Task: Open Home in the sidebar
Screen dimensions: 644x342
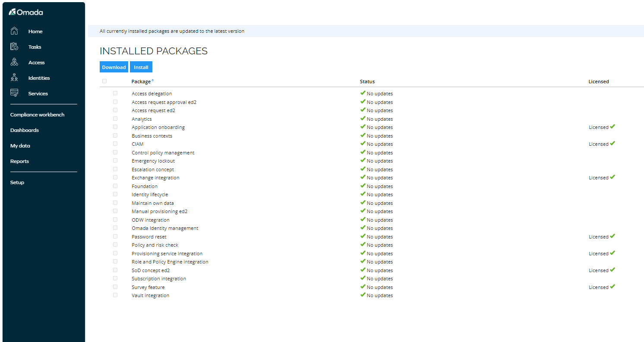Action: click(x=35, y=31)
